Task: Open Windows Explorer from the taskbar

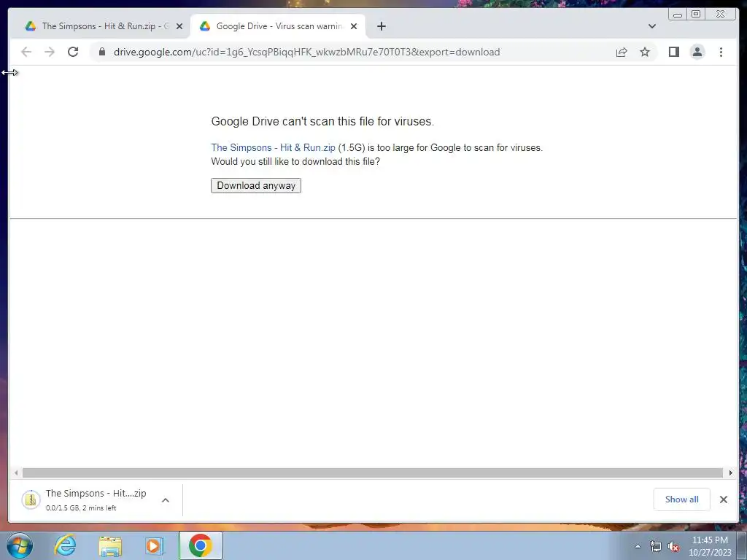Action: click(x=110, y=545)
